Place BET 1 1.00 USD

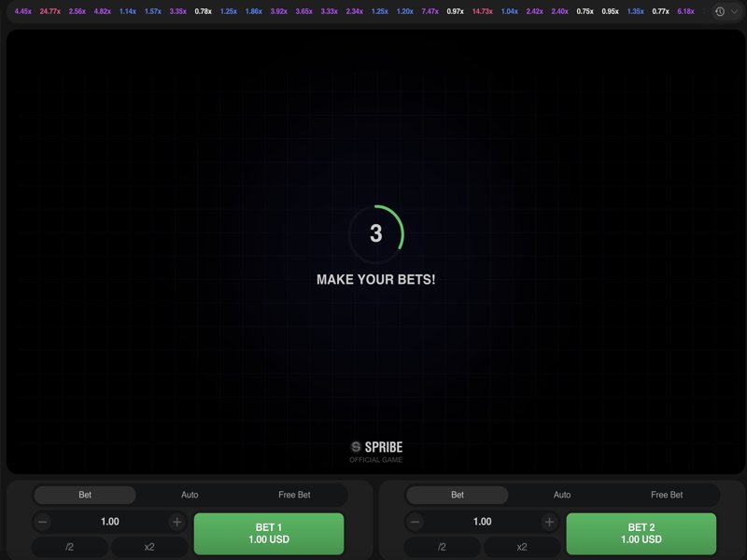[269, 533]
